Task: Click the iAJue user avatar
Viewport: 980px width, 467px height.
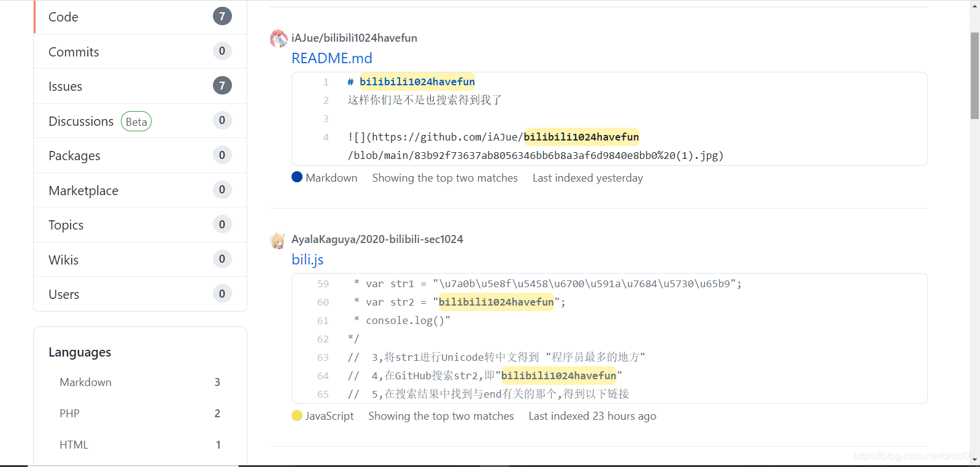Action: [x=279, y=38]
